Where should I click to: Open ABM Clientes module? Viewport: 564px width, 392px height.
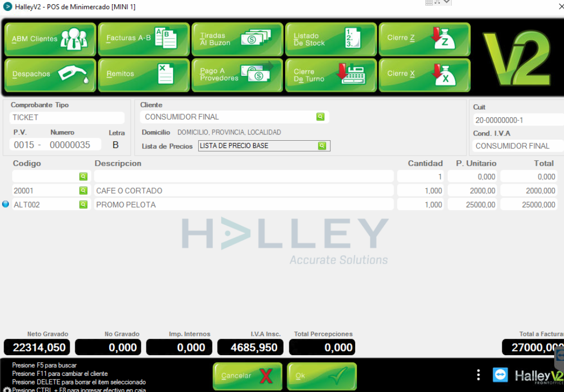50,39
